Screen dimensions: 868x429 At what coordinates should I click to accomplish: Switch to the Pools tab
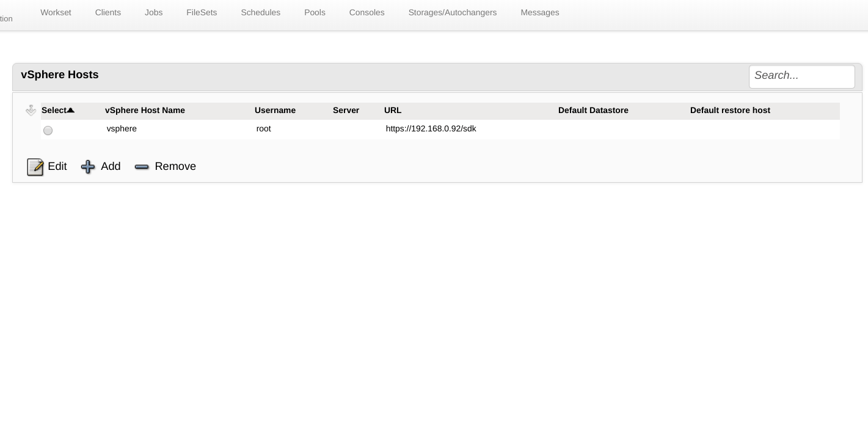(315, 12)
